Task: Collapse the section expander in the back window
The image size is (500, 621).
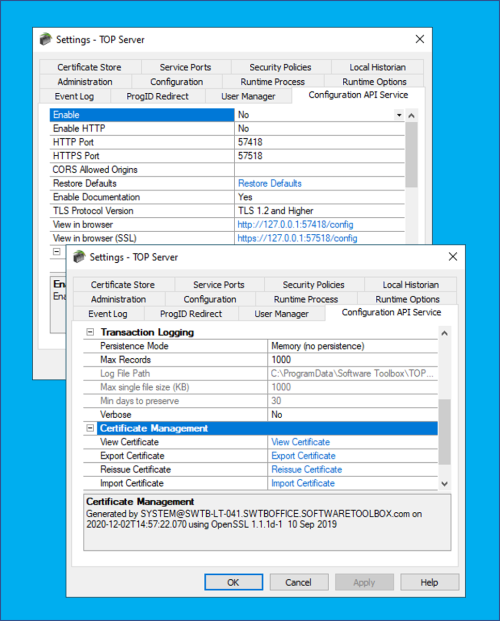Action: (x=57, y=252)
